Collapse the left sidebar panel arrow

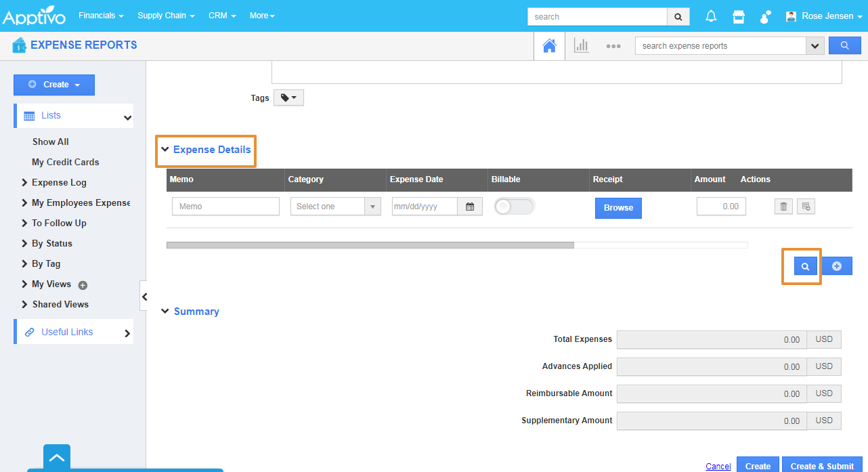(x=144, y=297)
